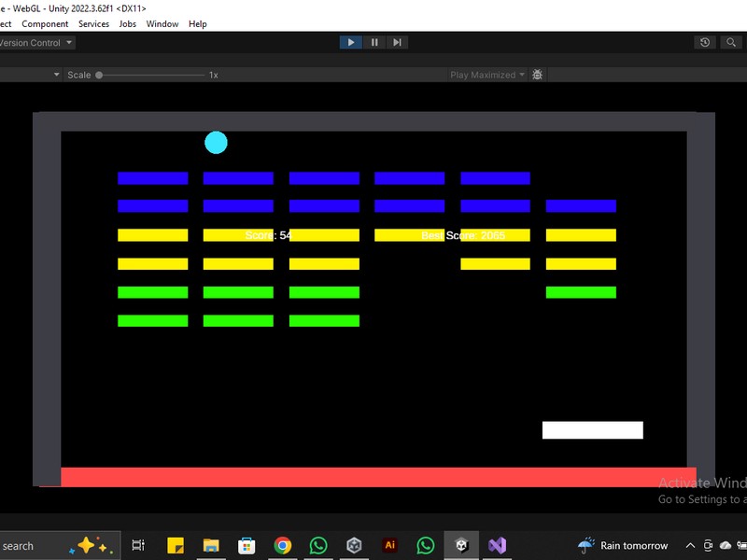The width and height of the screenshot is (747, 560).
Task: Toggle the Pause button
Action: tap(374, 42)
